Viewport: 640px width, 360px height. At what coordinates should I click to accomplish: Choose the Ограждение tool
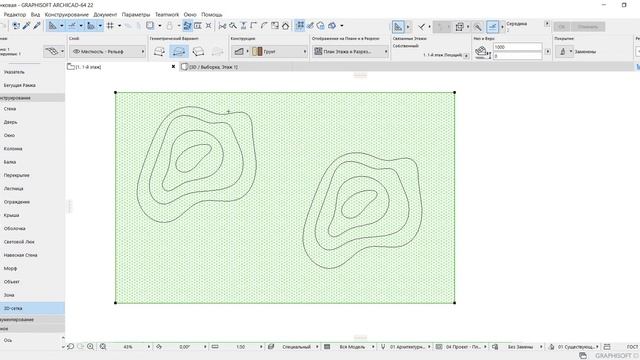pyautogui.click(x=17, y=202)
